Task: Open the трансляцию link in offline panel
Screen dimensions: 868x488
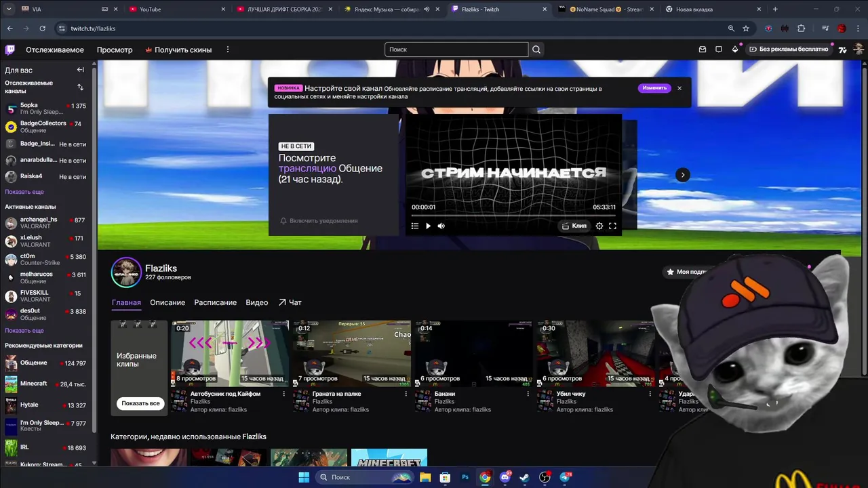Action: click(307, 168)
